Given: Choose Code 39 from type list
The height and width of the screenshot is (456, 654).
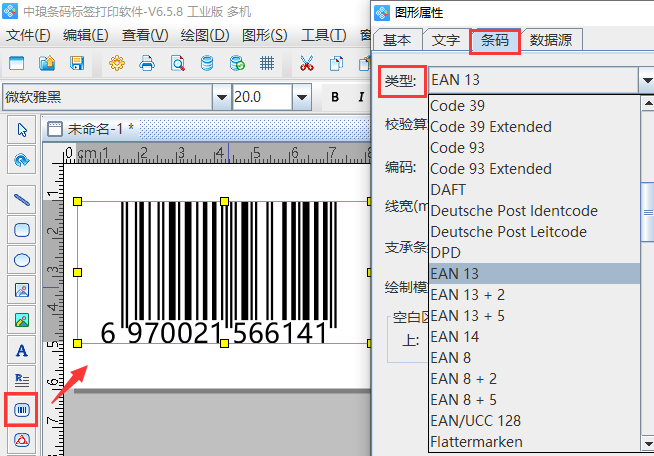Looking at the screenshot, I should coord(534,106).
